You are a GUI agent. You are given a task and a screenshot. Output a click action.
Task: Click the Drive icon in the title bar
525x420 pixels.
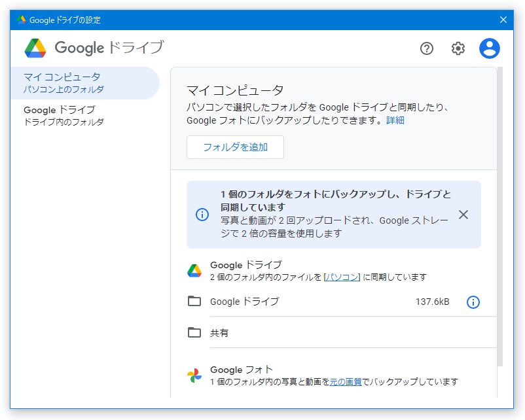point(21,20)
